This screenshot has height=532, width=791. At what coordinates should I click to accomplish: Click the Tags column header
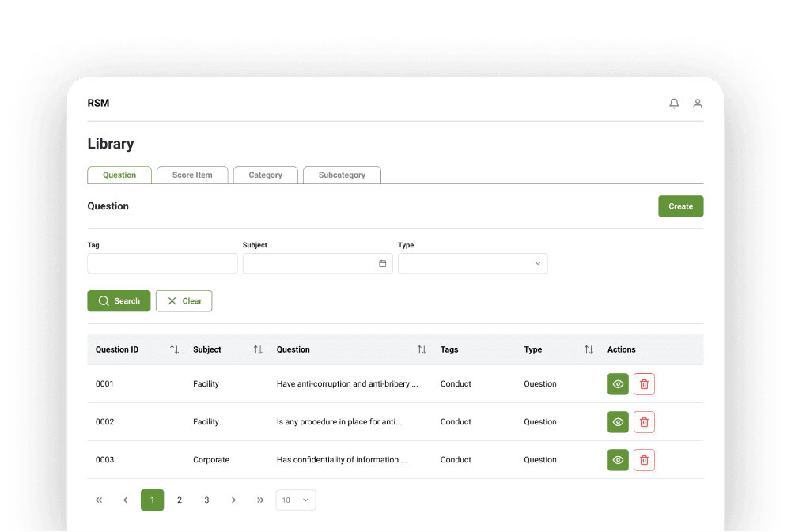[449, 349]
